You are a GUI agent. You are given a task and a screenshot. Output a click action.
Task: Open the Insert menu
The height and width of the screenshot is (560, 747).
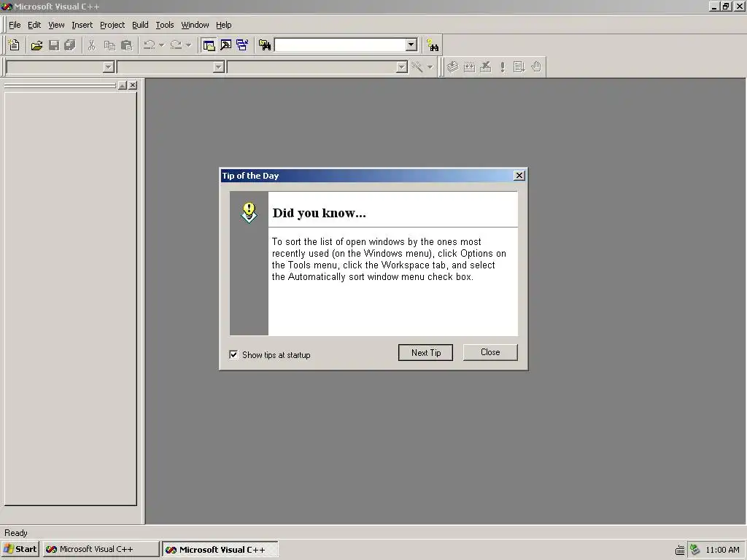coord(82,25)
